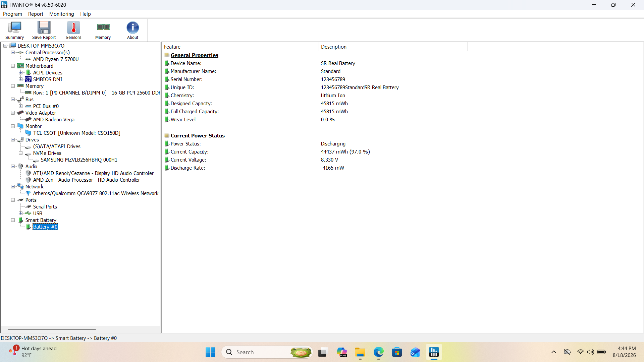Viewport: 644px width, 362px height.
Task: Collapse the Motherboard tree node
Action: coord(13,66)
